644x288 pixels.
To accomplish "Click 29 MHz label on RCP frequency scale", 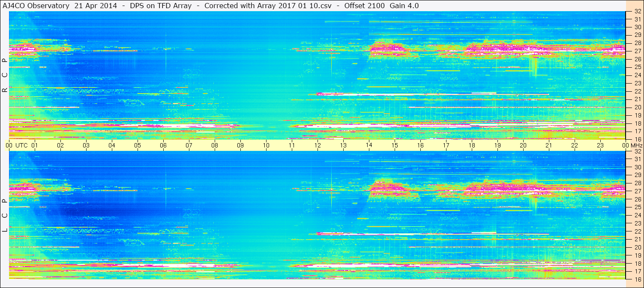I will (x=637, y=35).
